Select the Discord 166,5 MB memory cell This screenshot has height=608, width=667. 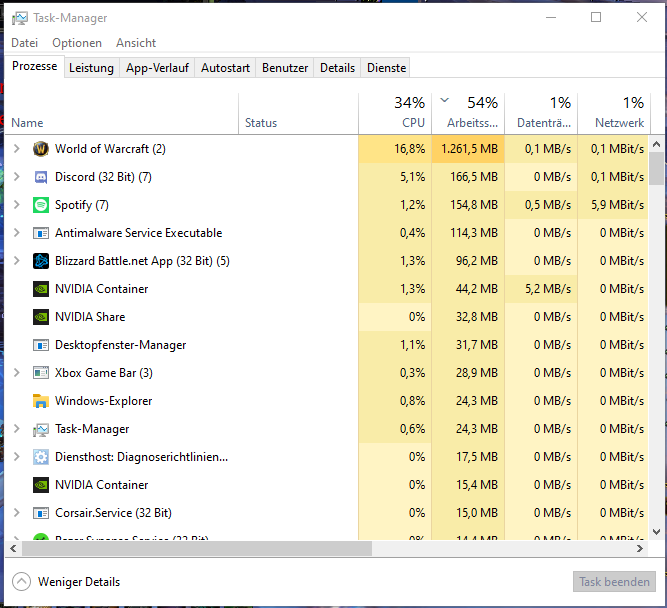click(468, 177)
